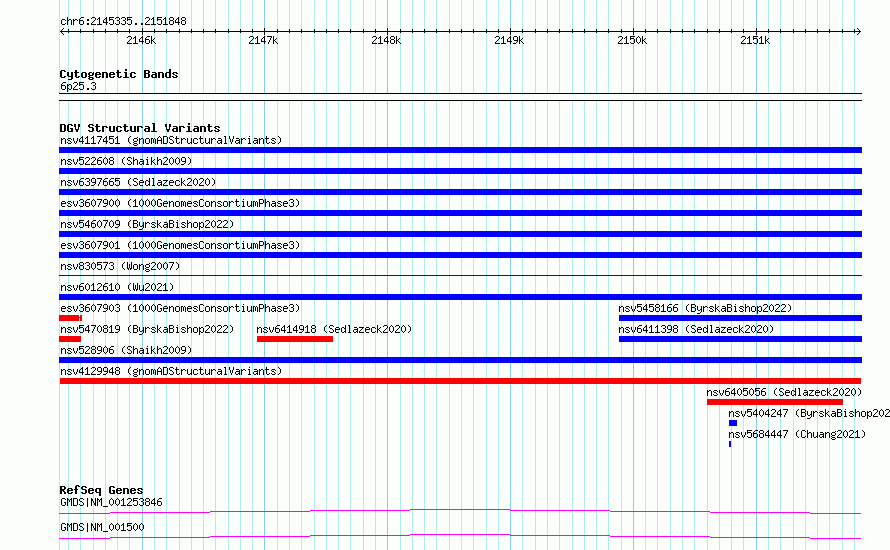The image size is (890, 550).
Task: Click the 2147k ruler tick label
Action: pyautogui.click(x=263, y=40)
